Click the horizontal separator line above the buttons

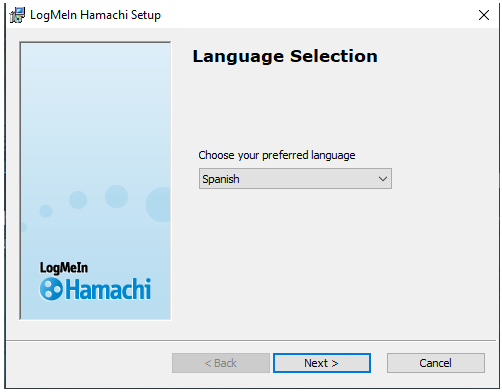click(251, 340)
